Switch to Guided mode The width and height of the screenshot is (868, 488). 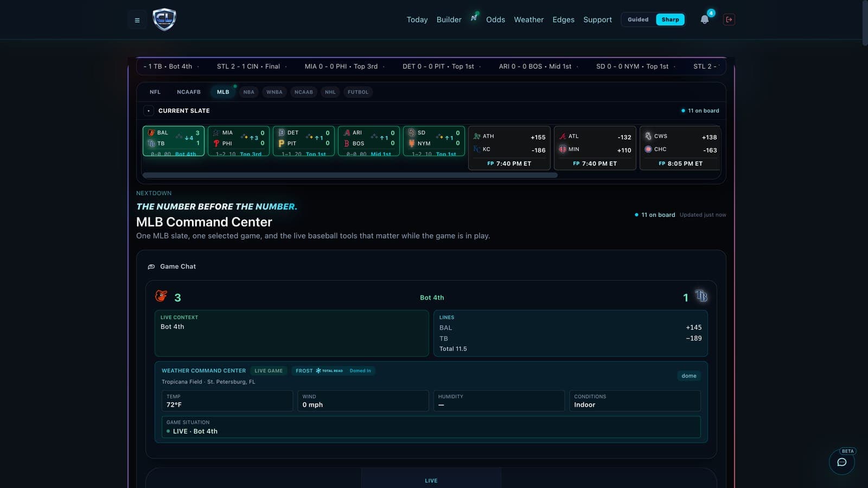[638, 20]
